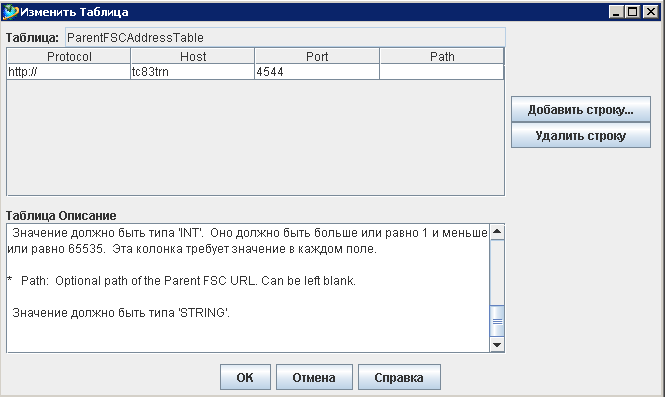This screenshot has width=665, height=397.
Task: Click the 'Добавить строку...' button
Action: (581, 109)
